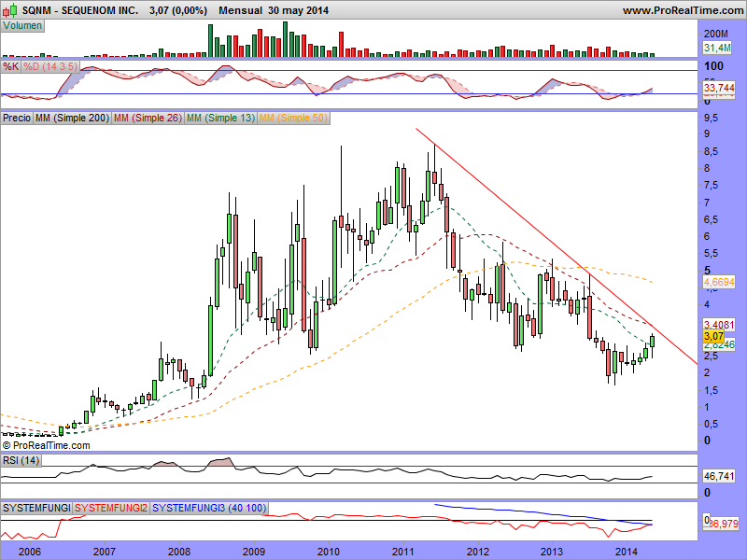Open the RSI (14) indicator label
This screenshot has height=560, width=747.
(x=21, y=460)
